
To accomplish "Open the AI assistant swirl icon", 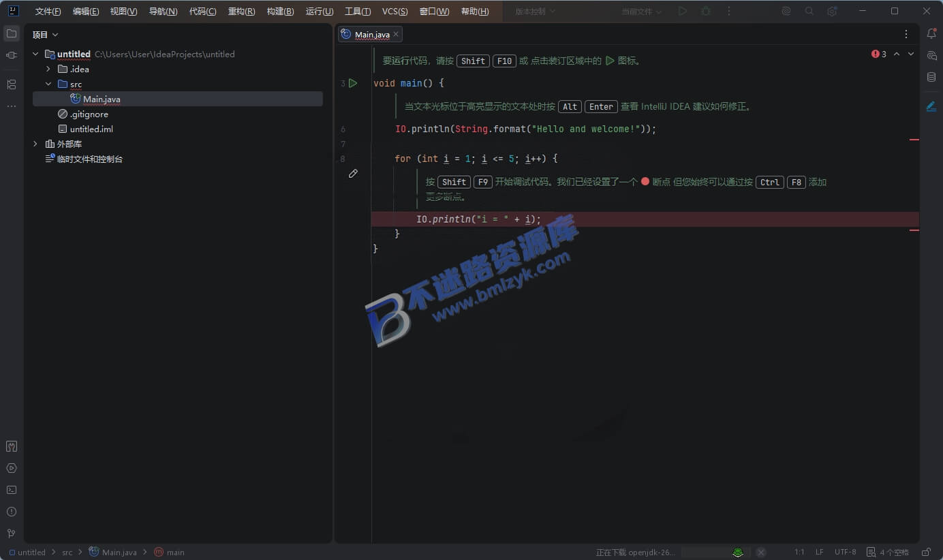I will click(786, 12).
